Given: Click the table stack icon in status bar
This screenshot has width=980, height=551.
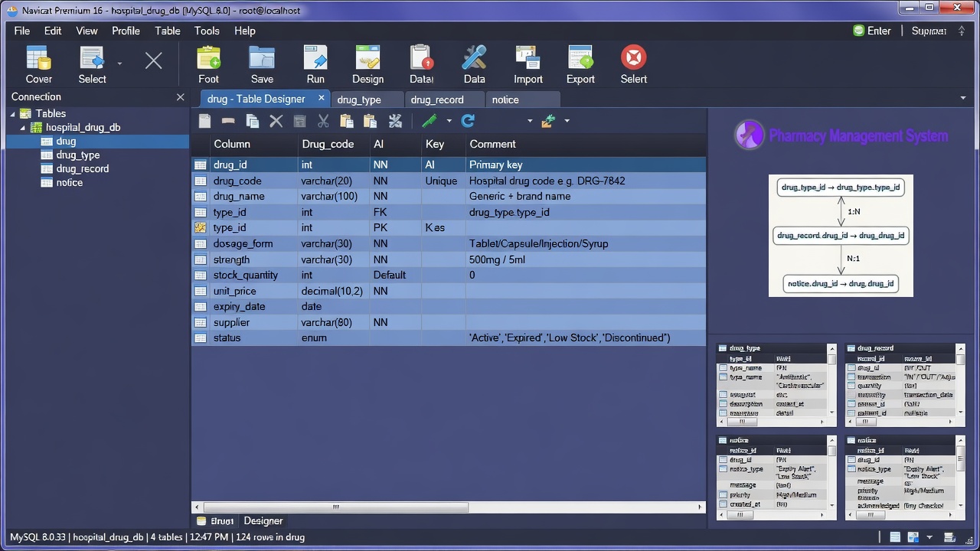Looking at the screenshot, I should pyautogui.click(x=949, y=537).
